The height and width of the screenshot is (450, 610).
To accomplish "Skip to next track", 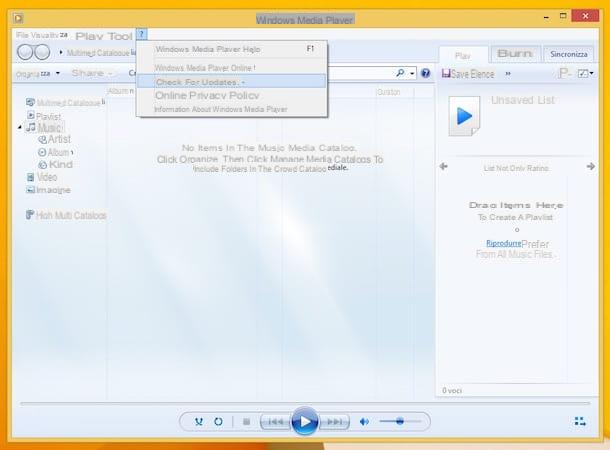I will click(334, 422).
